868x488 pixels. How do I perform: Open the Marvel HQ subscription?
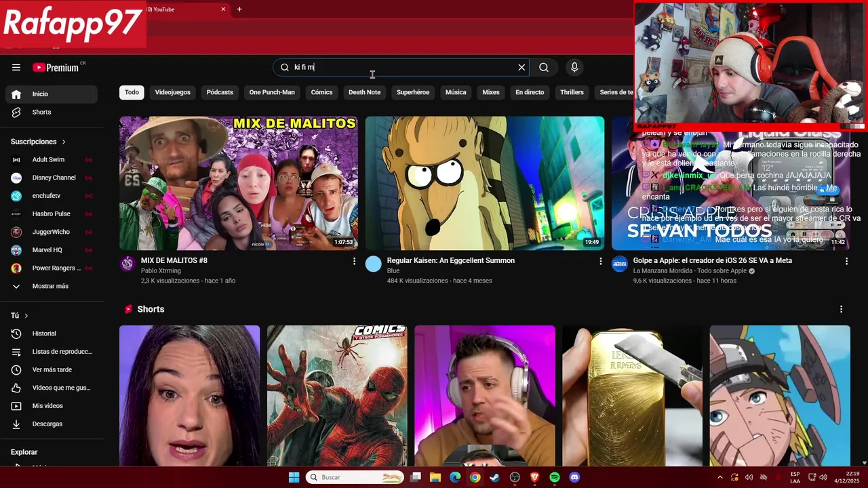(x=52, y=250)
